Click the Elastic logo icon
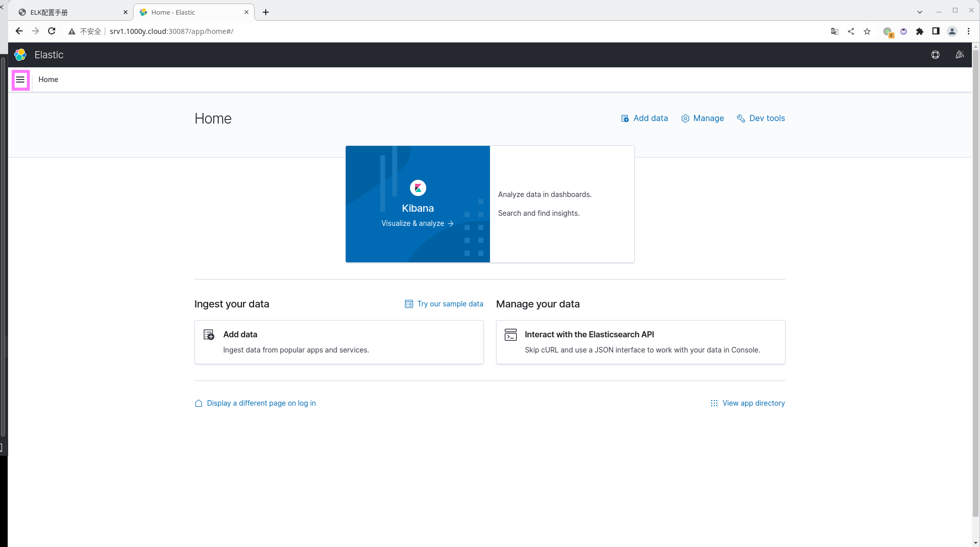 [20, 55]
